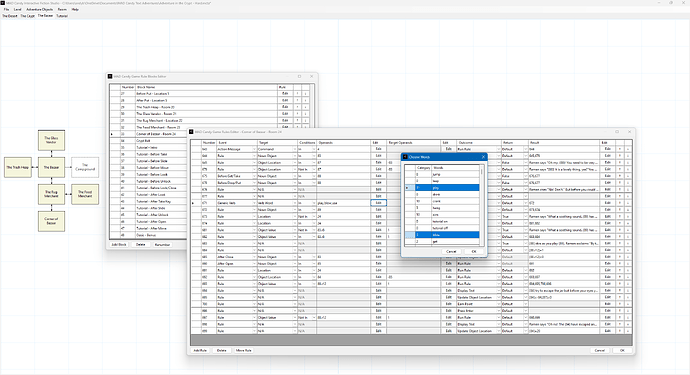The width and height of the screenshot is (690, 375).
Task: Open the 'After Open' event dropdown
Action: (x=254, y=264)
